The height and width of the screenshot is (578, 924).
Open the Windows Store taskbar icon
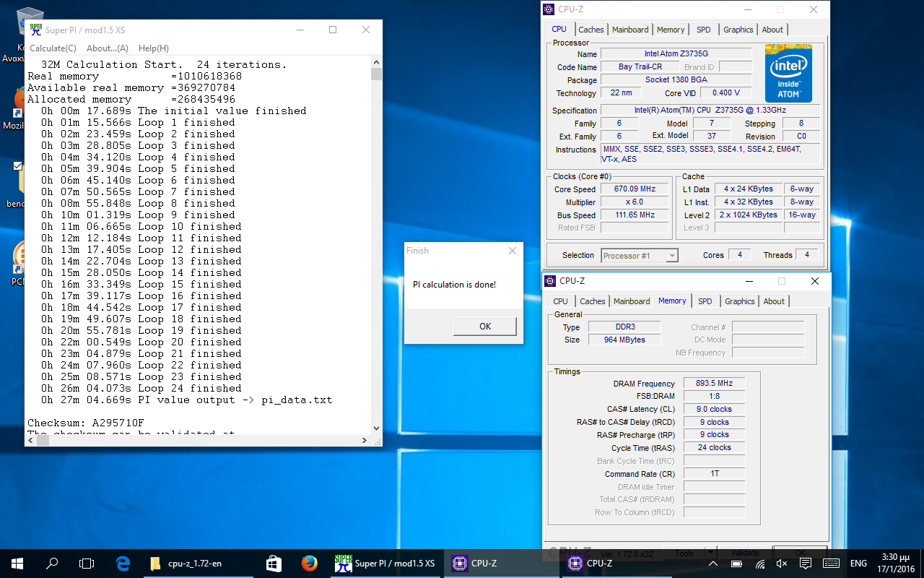[x=274, y=564]
